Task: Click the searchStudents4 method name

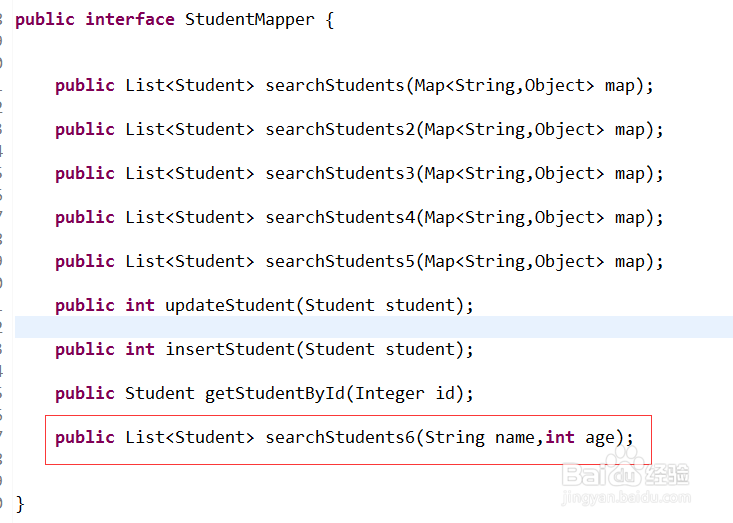Action: point(340,217)
